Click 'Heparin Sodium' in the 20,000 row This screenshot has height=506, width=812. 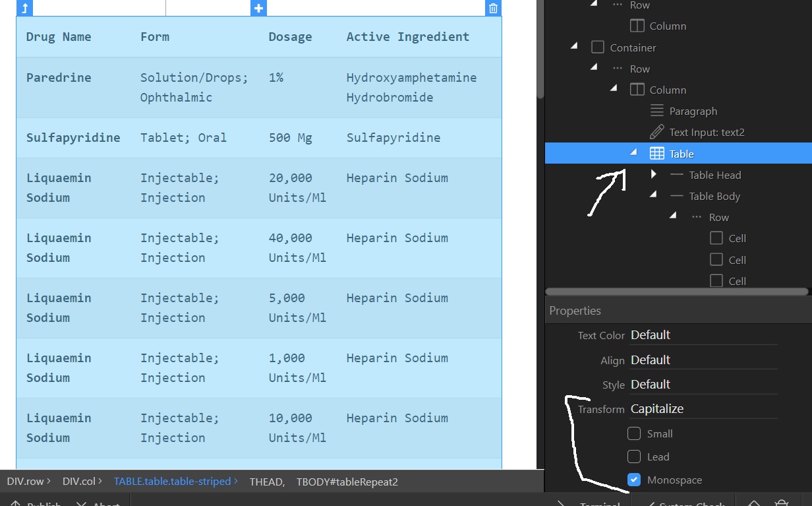click(397, 177)
